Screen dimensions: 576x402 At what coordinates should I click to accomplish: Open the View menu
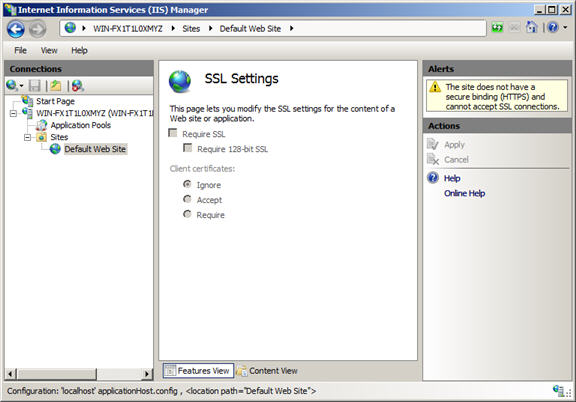coord(49,50)
